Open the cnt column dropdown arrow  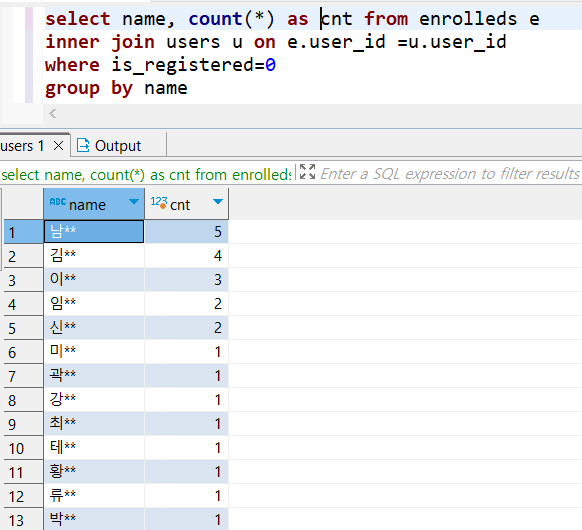[218, 202]
